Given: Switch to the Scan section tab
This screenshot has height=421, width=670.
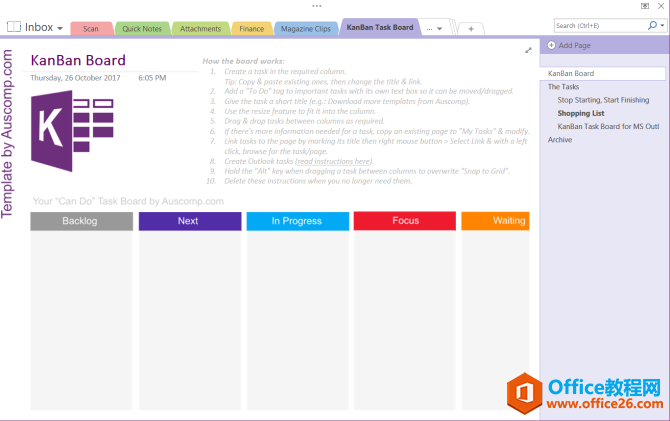Looking at the screenshot, I should coord(91,28).
